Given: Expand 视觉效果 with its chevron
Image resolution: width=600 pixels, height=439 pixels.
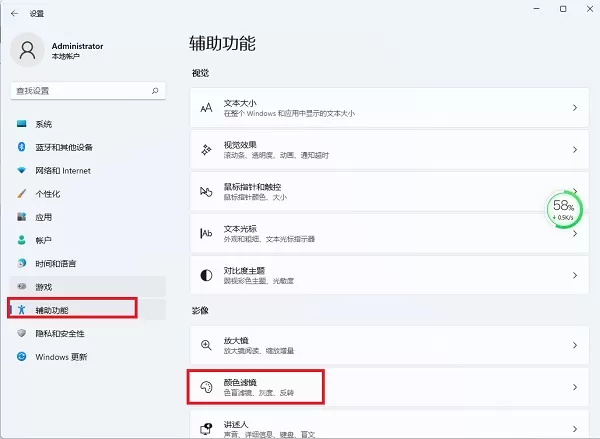Looking at the screenshot, I should click(575, 150).
